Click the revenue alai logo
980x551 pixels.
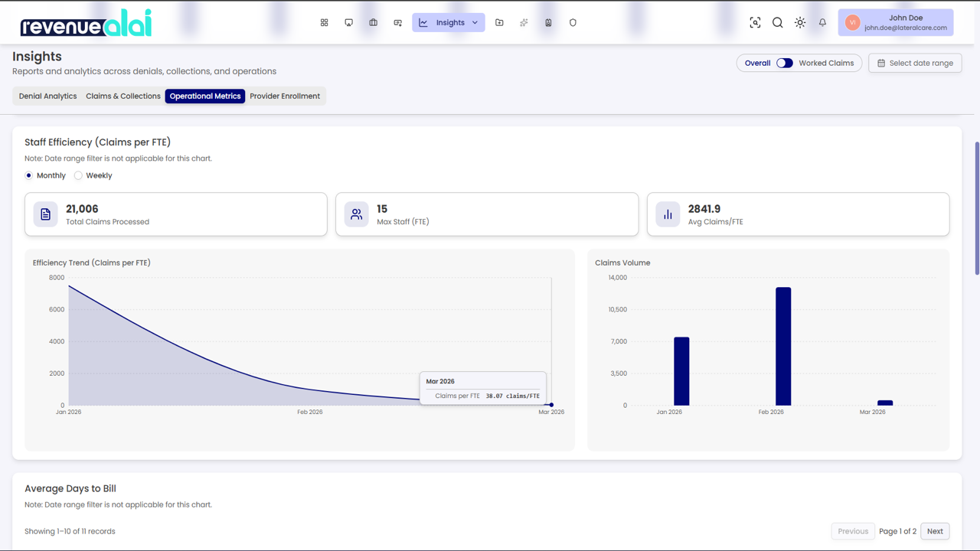tap(86, 23)
